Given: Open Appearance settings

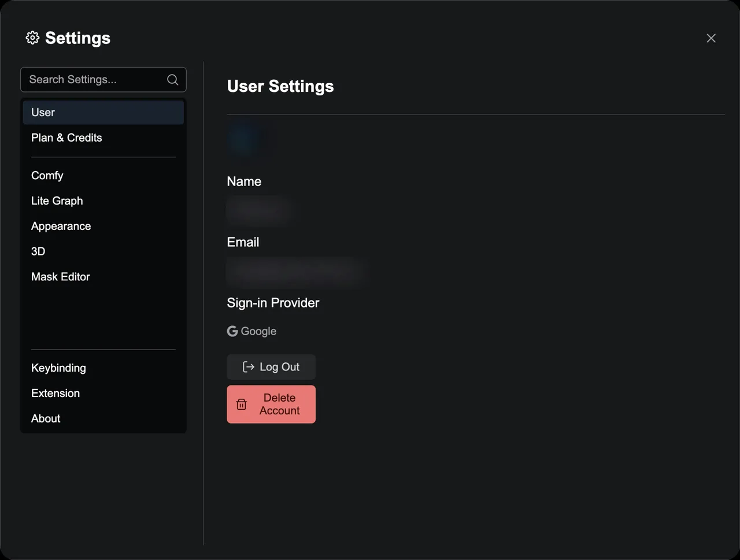Looking at the screenshot, I should [x=103, y=226].
